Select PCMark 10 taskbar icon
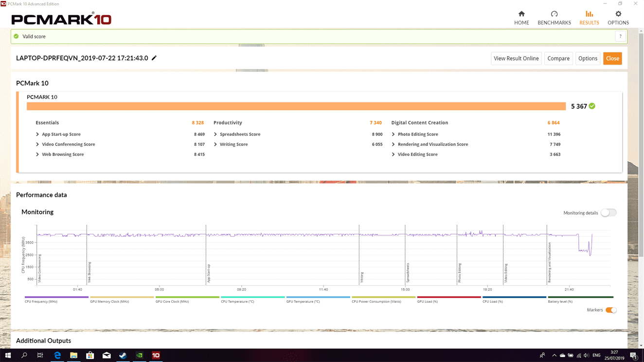The image size is (644, 362). click(156, 355)
